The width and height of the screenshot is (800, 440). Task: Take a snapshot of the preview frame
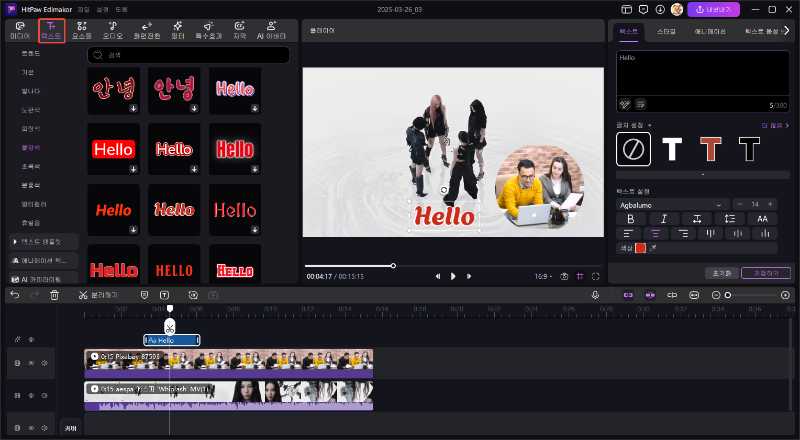coord(564,276)
